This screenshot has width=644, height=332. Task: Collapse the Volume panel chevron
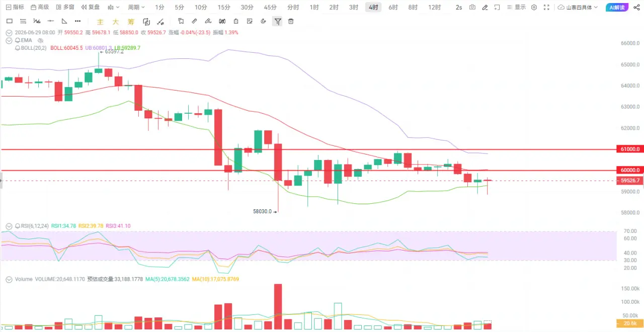(x=9, y=279)
